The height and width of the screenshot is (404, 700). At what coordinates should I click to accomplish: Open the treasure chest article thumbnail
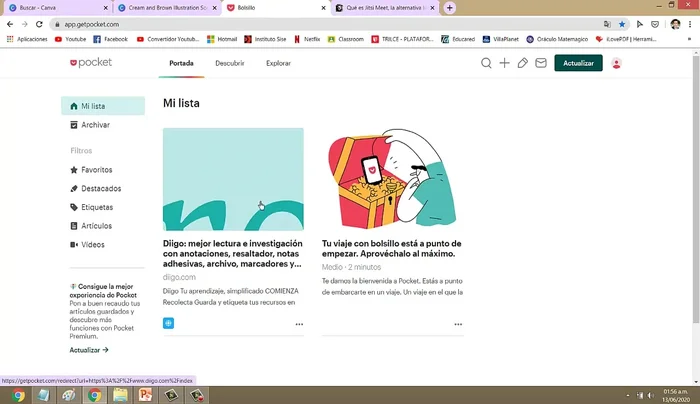(392, 179)
